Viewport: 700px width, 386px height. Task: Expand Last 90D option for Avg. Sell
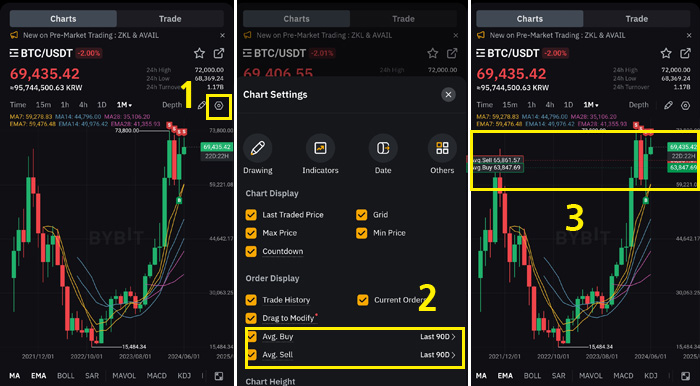click(438, 355)
